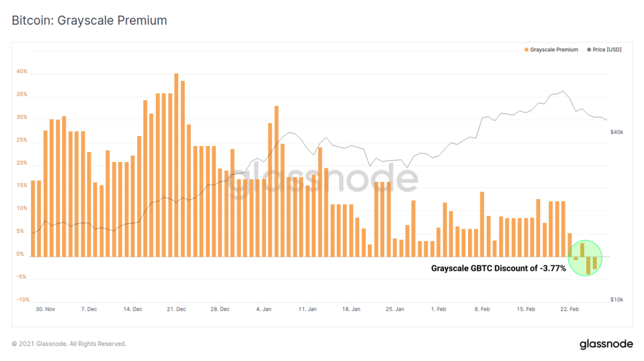The width and height of the screenshot is (644, 361).
Task: Click the -10% y-axis label
Action: 23,300
